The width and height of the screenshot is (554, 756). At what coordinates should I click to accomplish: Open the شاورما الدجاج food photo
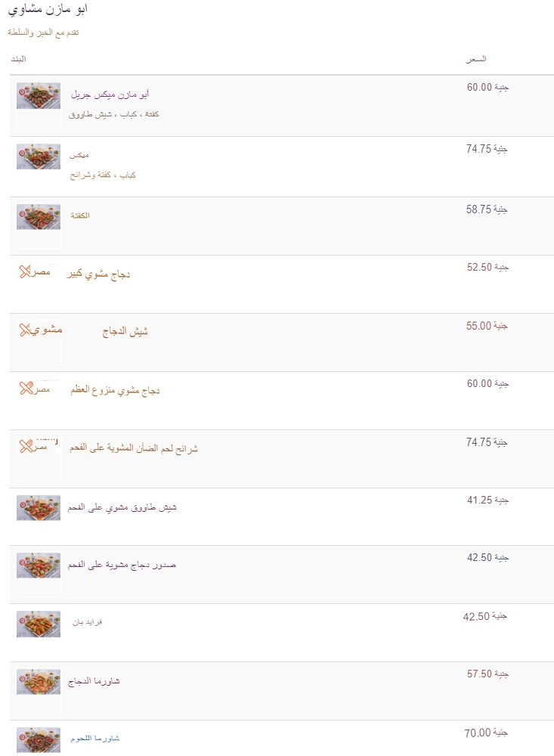point(39,682)
